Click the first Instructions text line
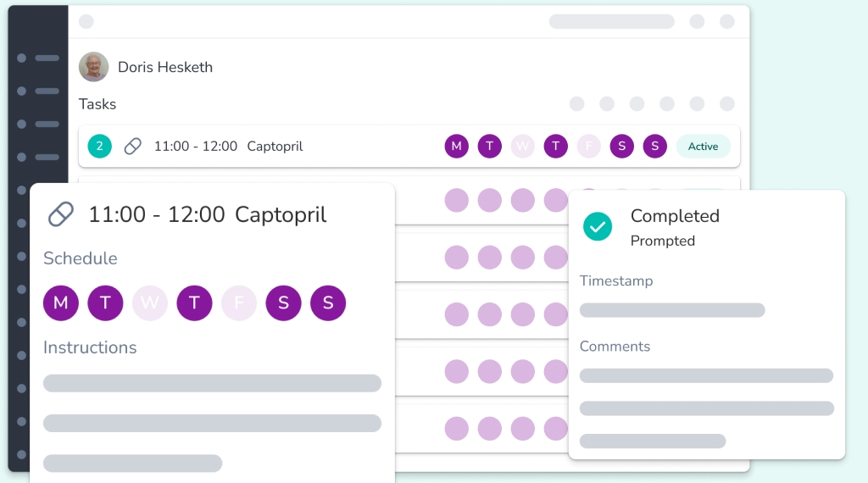 [212, 383]
